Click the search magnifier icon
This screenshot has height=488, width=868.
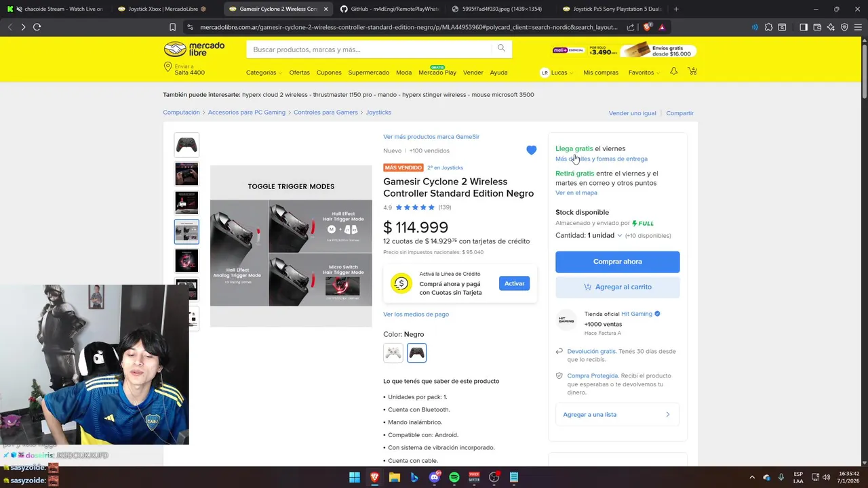501,48
